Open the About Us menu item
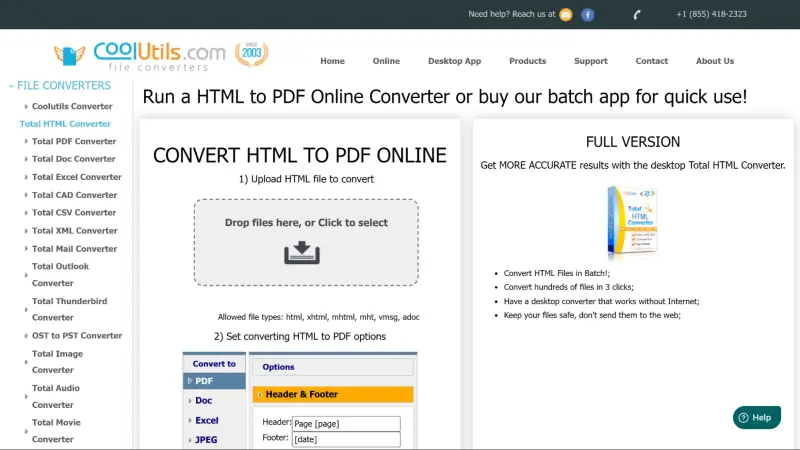This screenshot has height=450, width=800. (x=714, y=61)
